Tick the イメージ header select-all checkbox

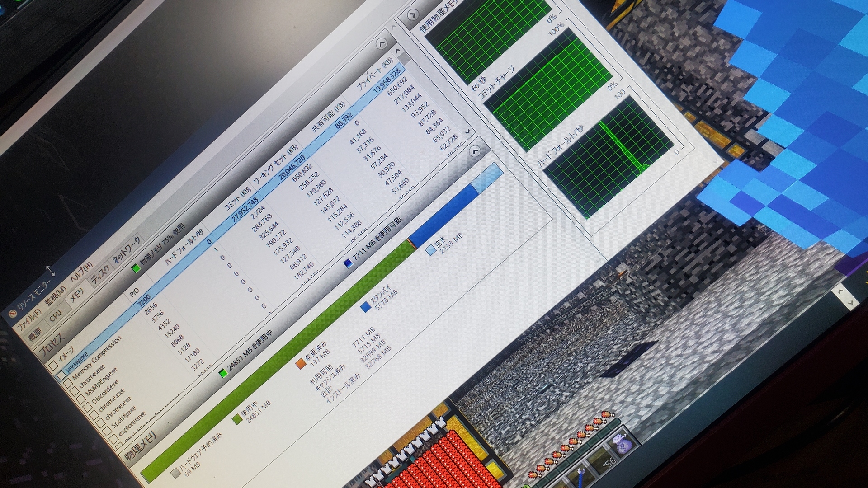pyautogui.click(x=53, y=365)
